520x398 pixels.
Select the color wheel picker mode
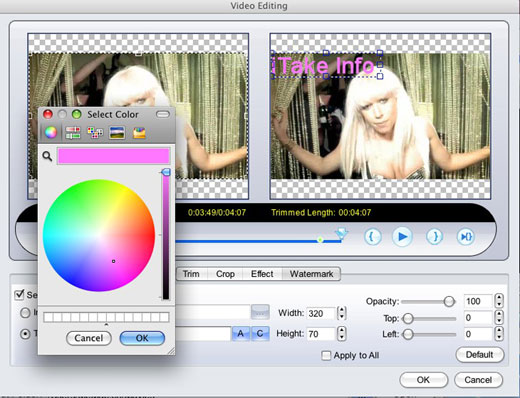[51, 132]
